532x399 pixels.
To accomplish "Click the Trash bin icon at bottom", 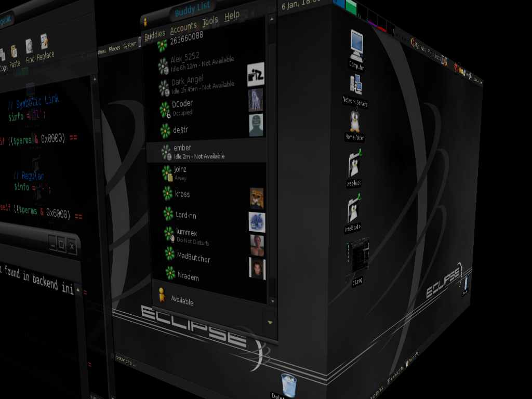I will [x=288, y=385].
